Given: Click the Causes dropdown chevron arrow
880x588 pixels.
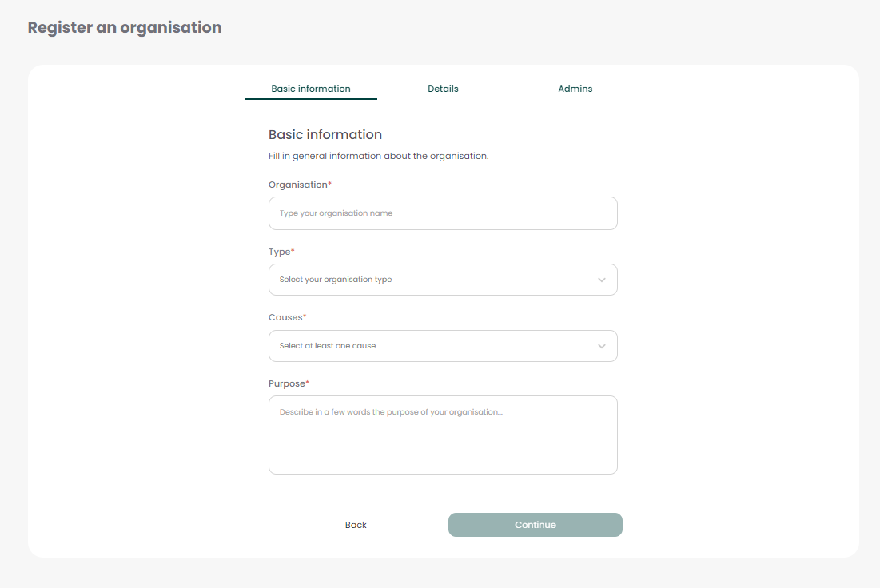Looking at the screenshot, I should click(x=602, y=346).
